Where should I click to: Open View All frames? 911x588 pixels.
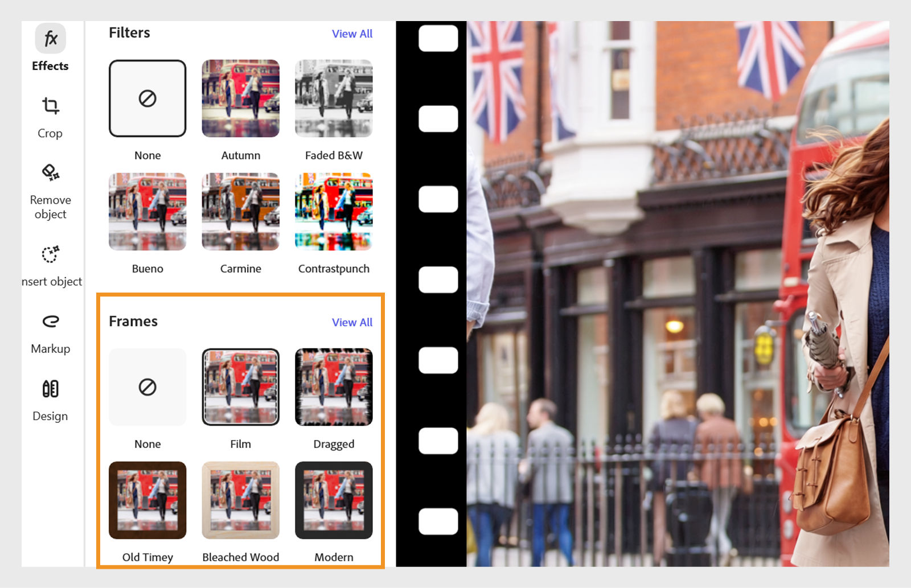(352, 322)
